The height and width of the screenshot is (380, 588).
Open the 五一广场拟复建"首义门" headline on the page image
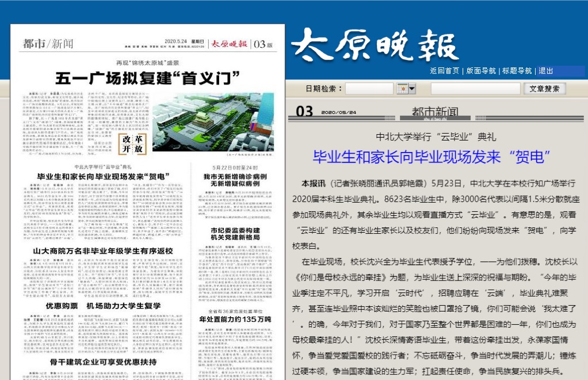pyautogui.click(x=147, y=78)
